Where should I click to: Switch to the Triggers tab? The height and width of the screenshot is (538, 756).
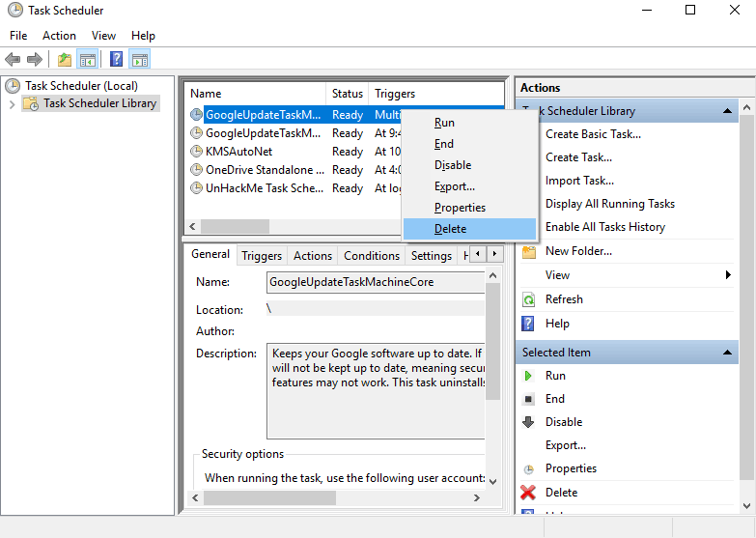262,256
